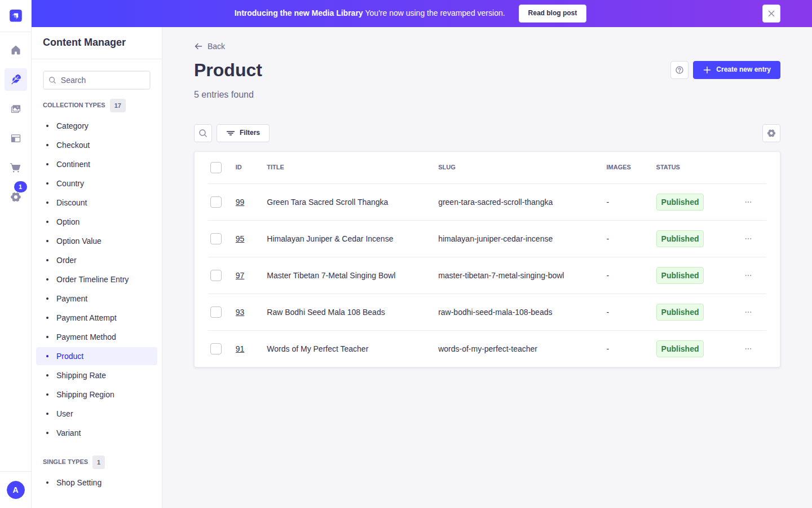
Task: Close the Media Library announcement banner
Action: 771,14
